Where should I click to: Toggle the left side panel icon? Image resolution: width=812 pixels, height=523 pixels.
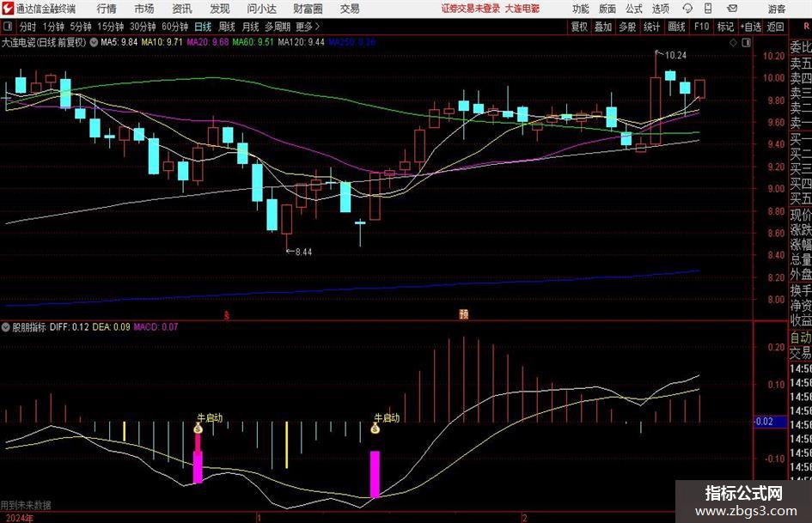coord(7,27)
